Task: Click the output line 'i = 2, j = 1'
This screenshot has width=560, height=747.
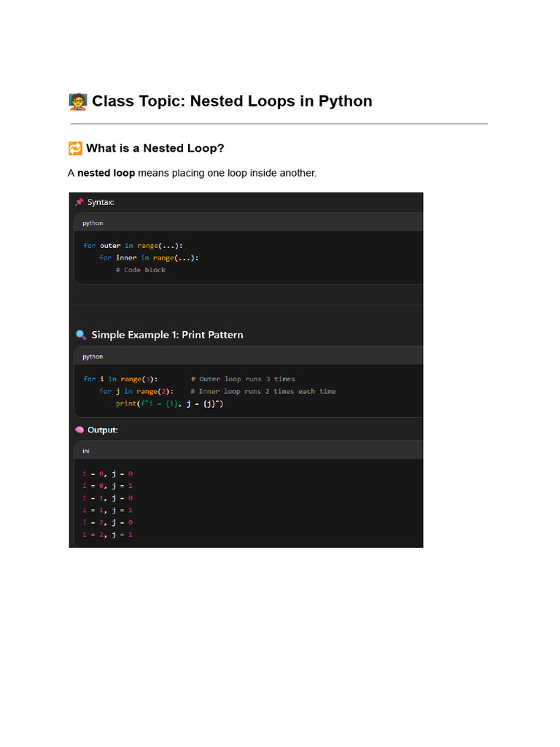Action: [x=108, y=535]
